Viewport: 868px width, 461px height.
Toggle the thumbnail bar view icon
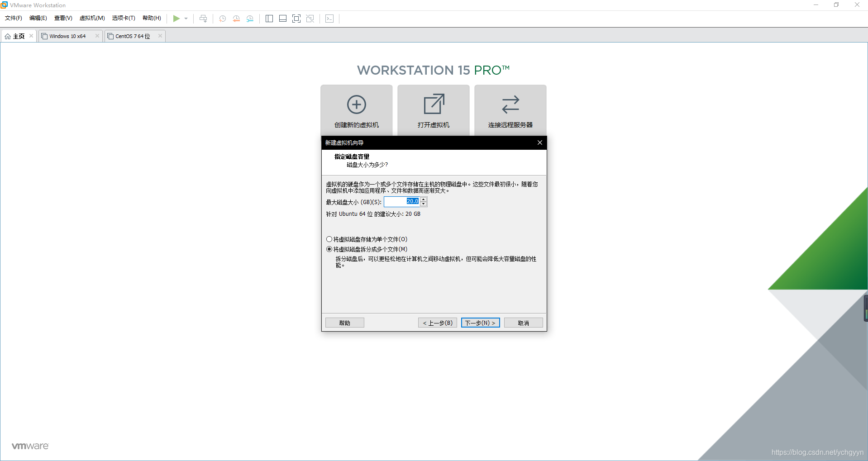[283, 19]
